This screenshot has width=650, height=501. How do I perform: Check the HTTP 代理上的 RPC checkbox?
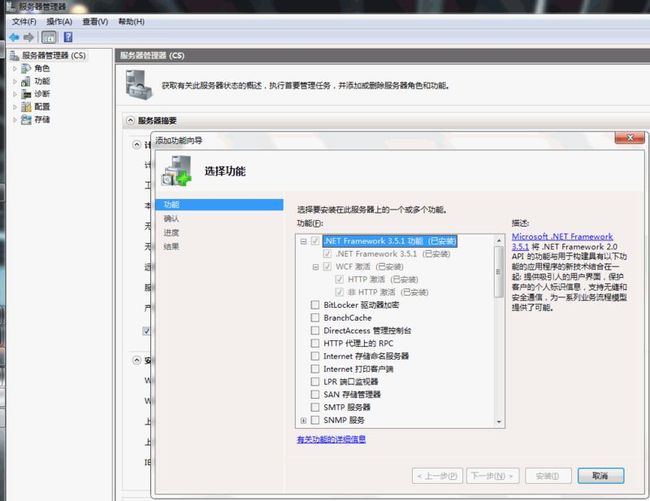[x=315, y=344]
